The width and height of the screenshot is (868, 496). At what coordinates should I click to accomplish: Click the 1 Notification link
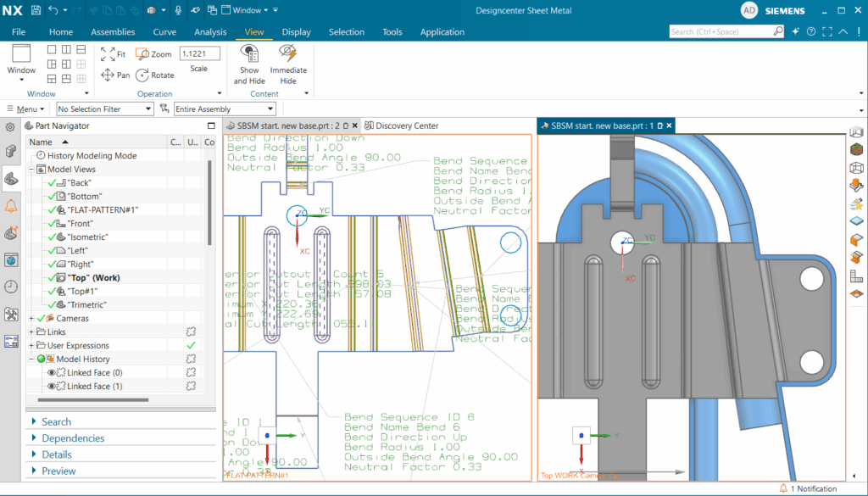point(814,489)
